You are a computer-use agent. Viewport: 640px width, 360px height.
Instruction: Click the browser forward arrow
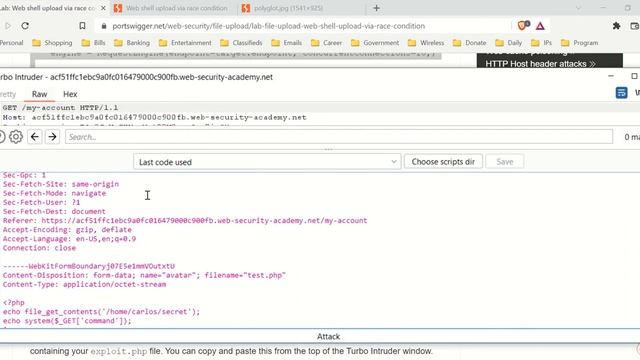(x=8, y=26)
